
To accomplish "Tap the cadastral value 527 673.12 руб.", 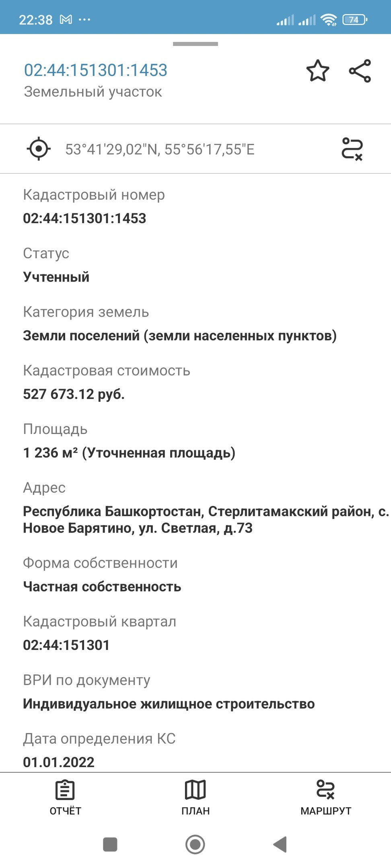I will coord(74,394).
